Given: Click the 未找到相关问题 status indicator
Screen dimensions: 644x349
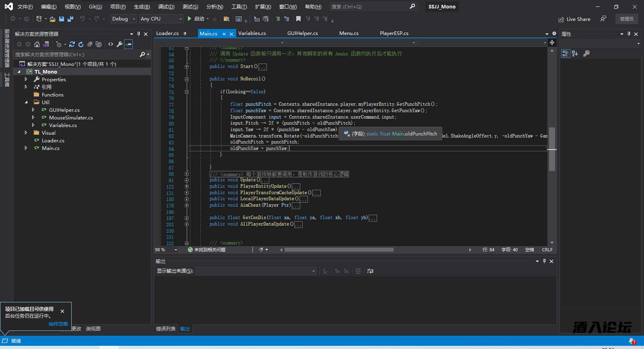Looking at the screenshot, I should [x=207, y=250].
